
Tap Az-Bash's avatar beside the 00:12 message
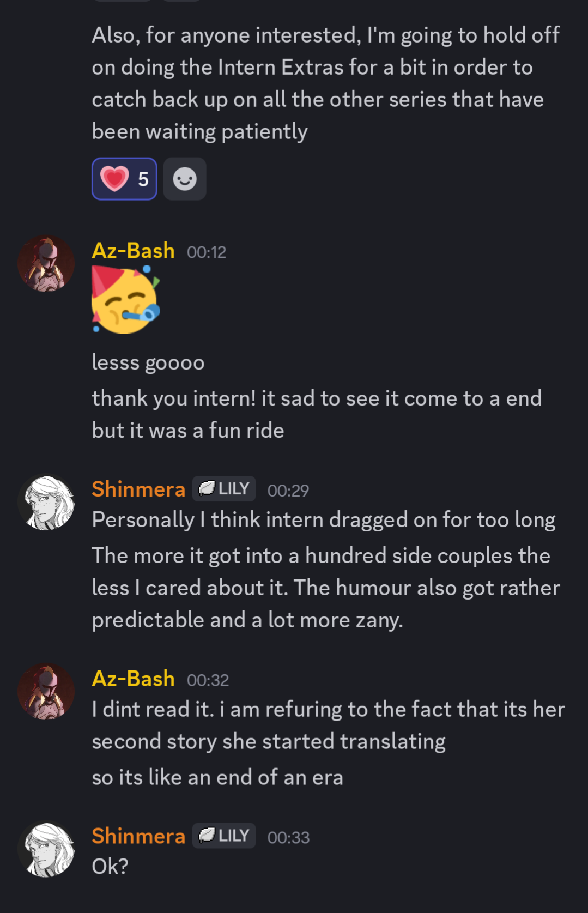coord(46,264)
